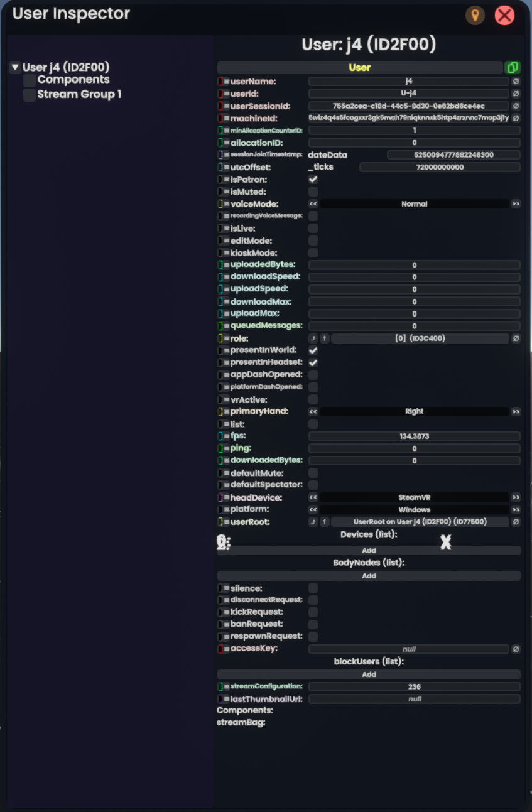
Task: Click Add button under BodyNodes list
Action: 369,576
